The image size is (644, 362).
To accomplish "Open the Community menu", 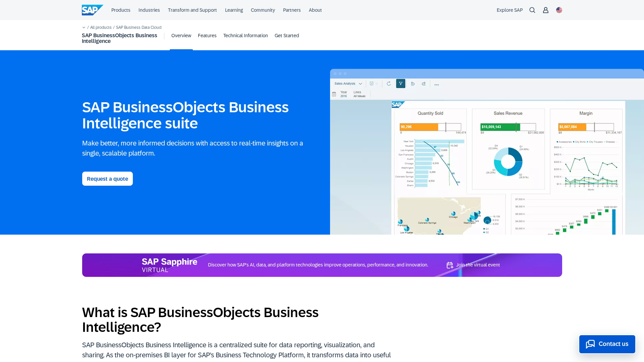I will point(263,10).
